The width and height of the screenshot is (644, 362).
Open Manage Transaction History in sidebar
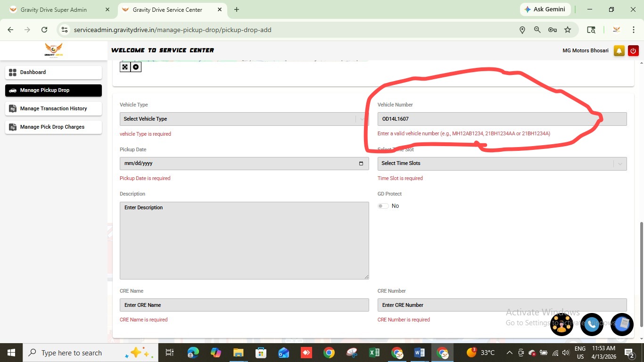click(x=53, y=108)
